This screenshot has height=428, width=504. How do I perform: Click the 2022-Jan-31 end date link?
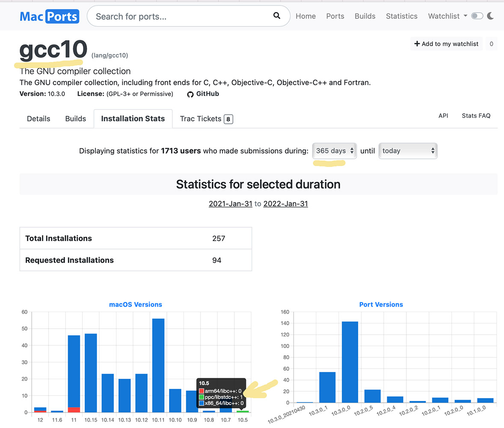coord(285,204)
